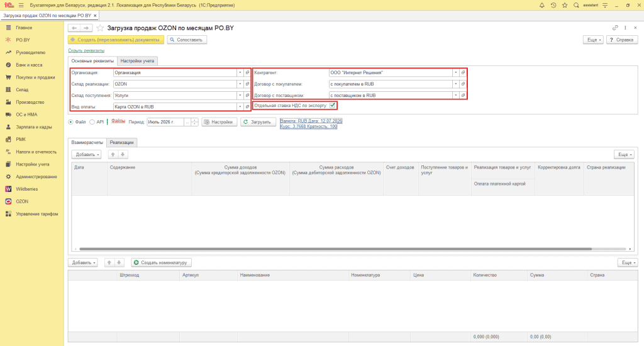Screen dimensions: 644x346
Task: Open period Настройки button
Action: point(219,122)
